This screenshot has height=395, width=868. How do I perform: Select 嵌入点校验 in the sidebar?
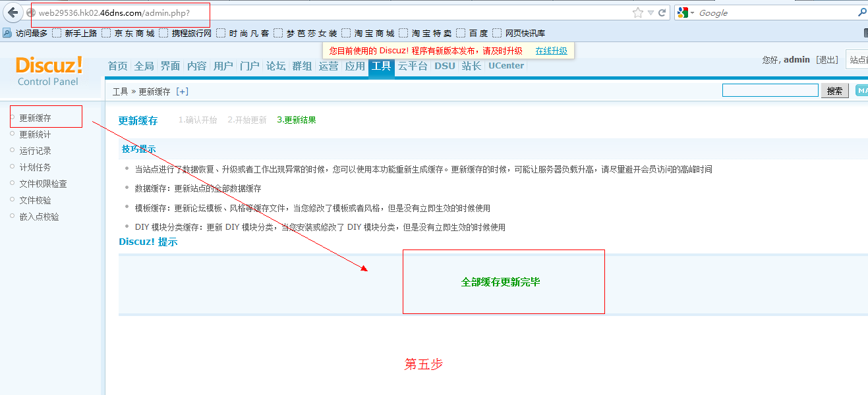[x=39, y=217]
